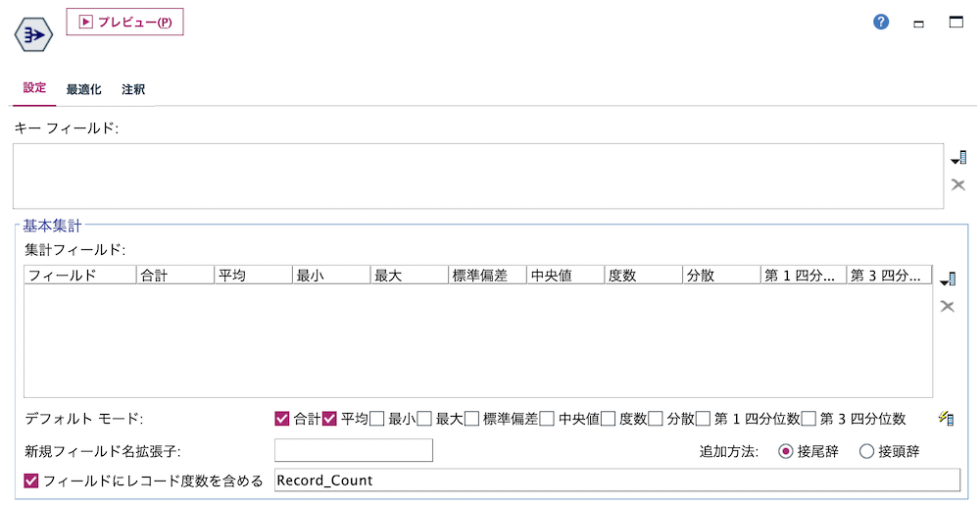Uncheck the 平均 default mode checkbox
980x507 pixels.
coord(329,418)
